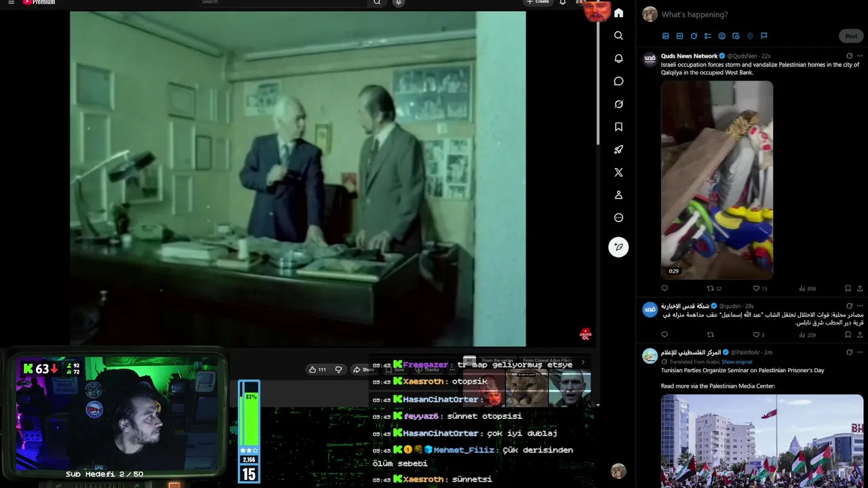This screenshot has height=488, width=868.
Task: Open emoji picker in composer
Action: (x=722, y=36)
